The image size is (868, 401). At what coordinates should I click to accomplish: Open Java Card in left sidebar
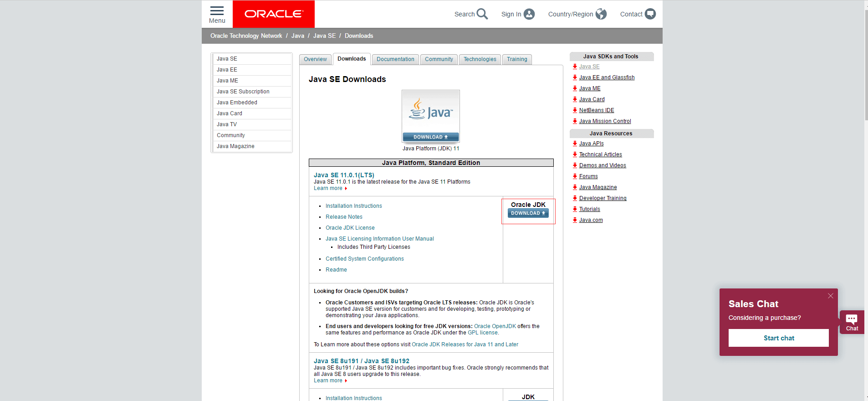click(252, 113)
